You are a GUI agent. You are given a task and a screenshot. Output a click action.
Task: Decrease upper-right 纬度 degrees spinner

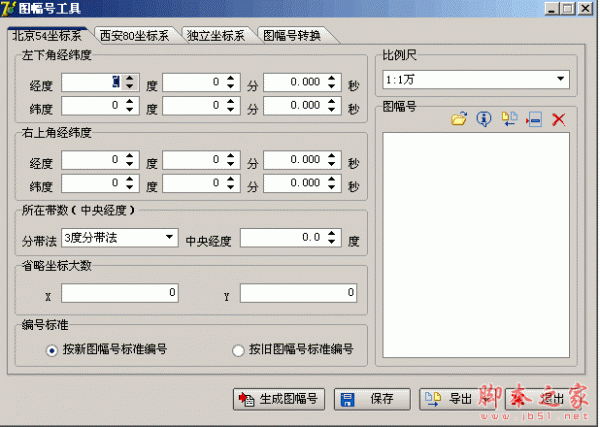[x=130, y=187]
